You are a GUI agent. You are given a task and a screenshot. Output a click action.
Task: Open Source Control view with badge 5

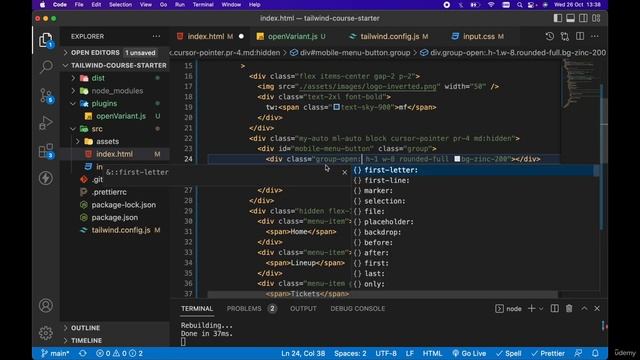click(x=46, y=96)
